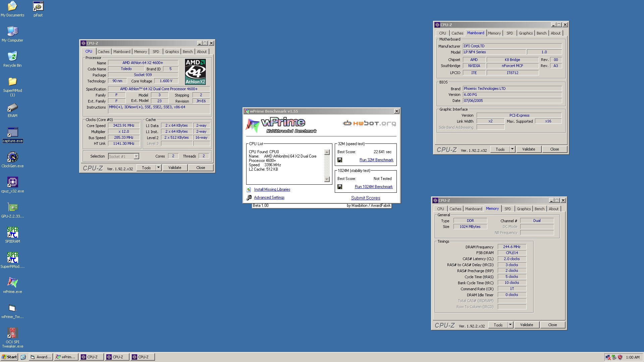644x362 pixels.
Task: Open Caches tab in Memory window
Action: (x=455, y=209)
